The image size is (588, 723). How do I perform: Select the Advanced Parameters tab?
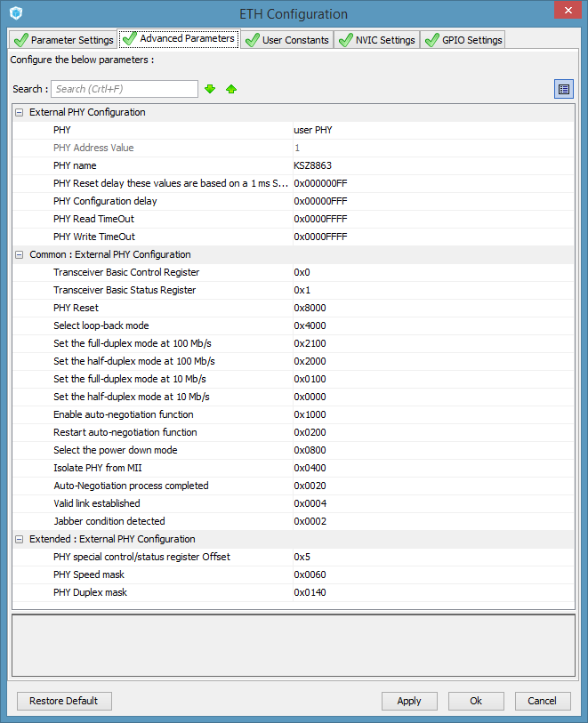point(179,39)
